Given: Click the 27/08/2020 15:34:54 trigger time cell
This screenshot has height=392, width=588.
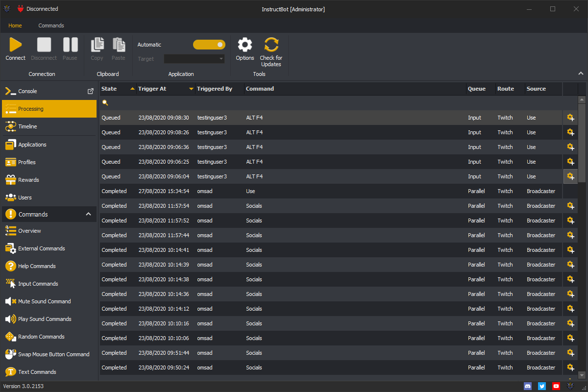Looking at the screenshot, I should 164,191.
